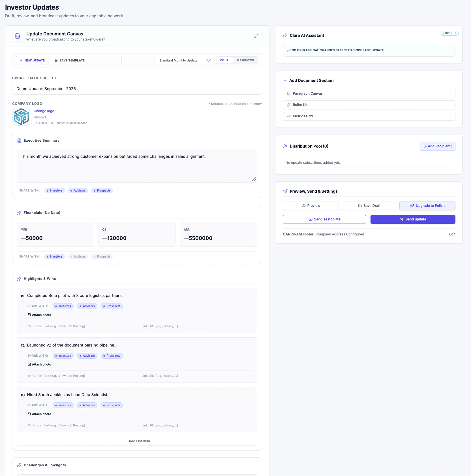The height and width of the screenshot is (476, 471).
Task: Enable Advisors sharing for Financials
Action: coord(78,257)
